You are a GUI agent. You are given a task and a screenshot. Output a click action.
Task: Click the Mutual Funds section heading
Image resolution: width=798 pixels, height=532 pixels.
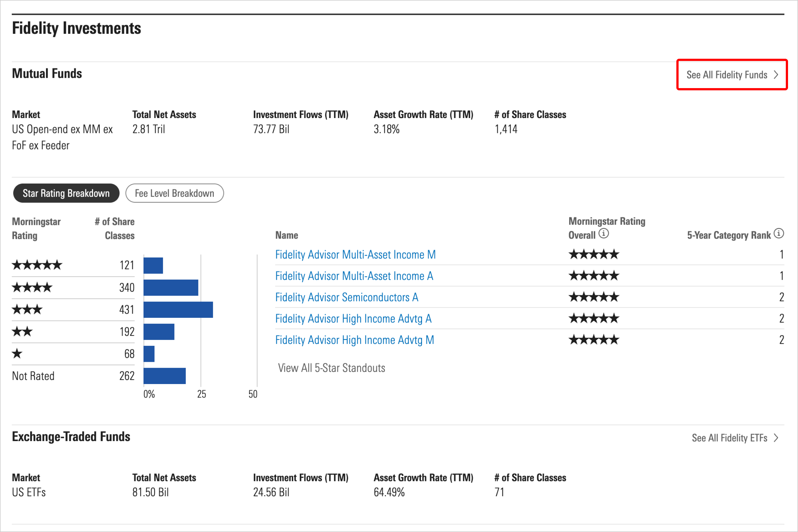pyautogui.click(x=47, y=74)
